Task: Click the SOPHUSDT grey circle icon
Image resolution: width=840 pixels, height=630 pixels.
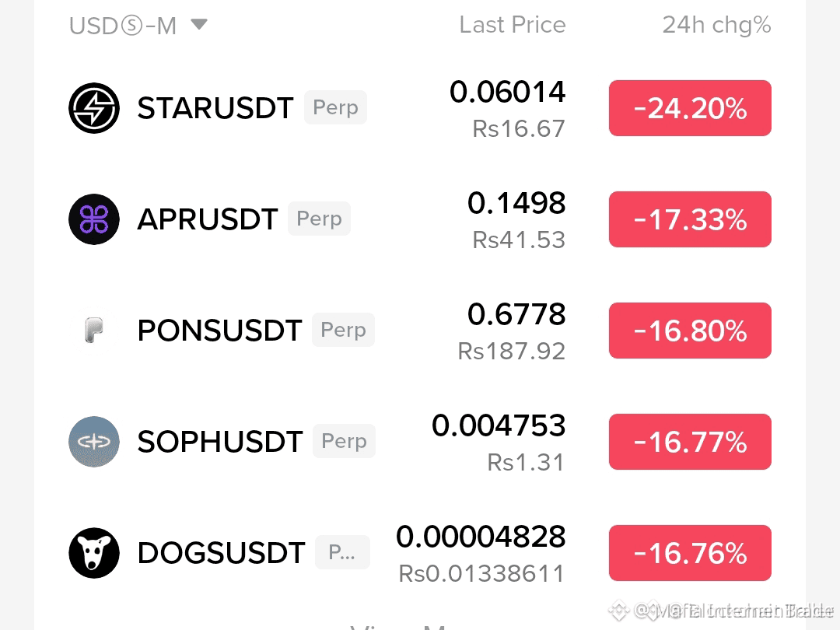Action: tap(94, 442)
